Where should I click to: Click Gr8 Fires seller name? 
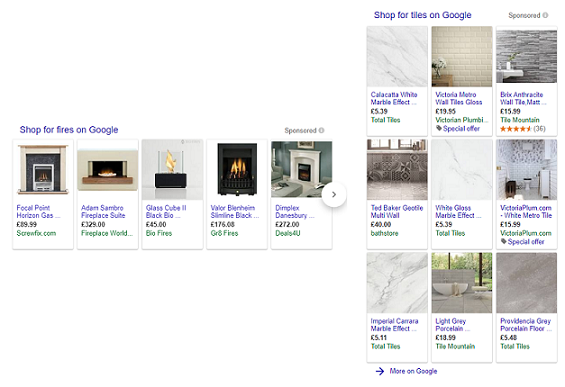point(224,233)
